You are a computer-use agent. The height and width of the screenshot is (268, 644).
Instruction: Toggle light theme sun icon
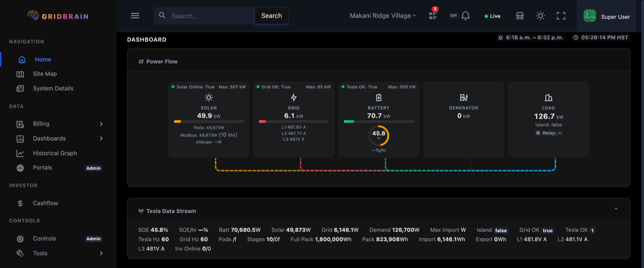coord(541,16)
